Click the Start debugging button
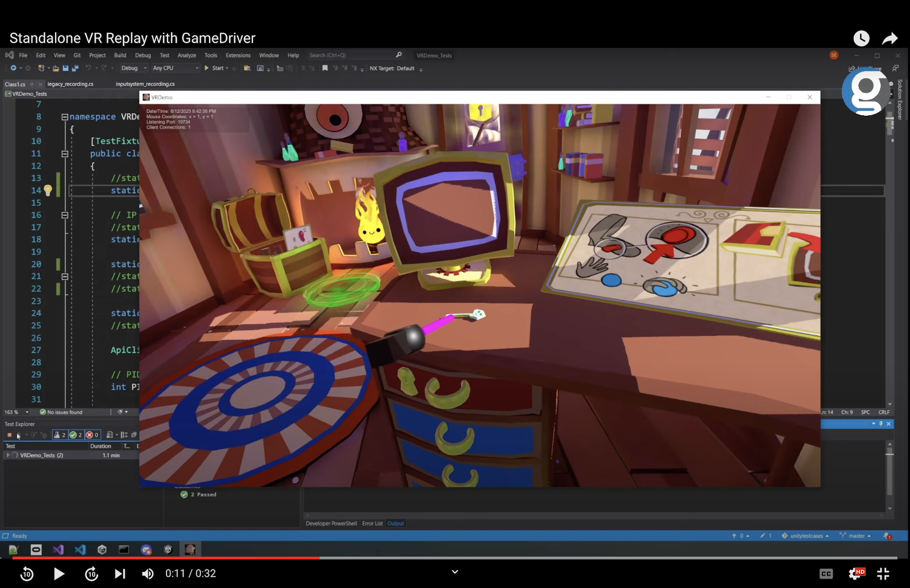The image size is (910, 588). pyautogui.click(x=214, y=68)
